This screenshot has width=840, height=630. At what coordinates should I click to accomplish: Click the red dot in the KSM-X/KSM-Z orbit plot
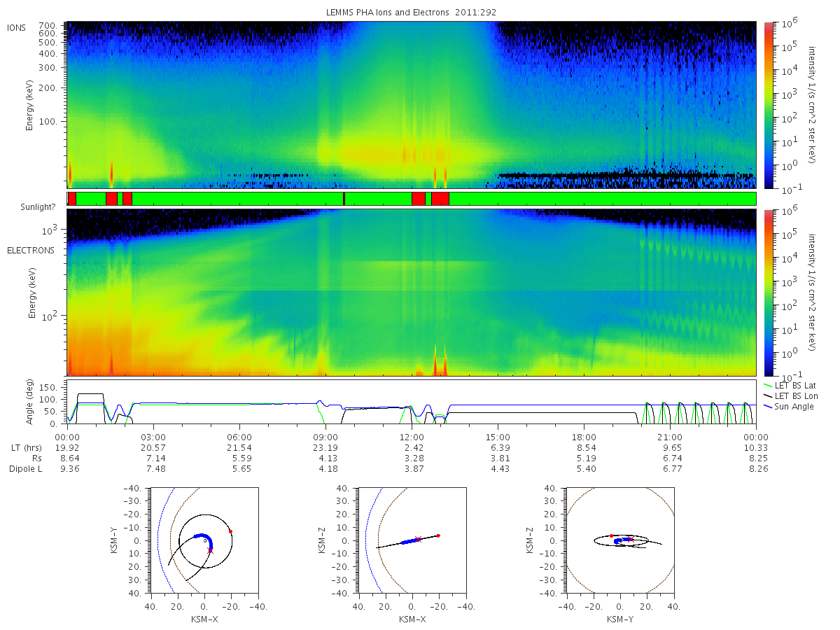point(438,535)
